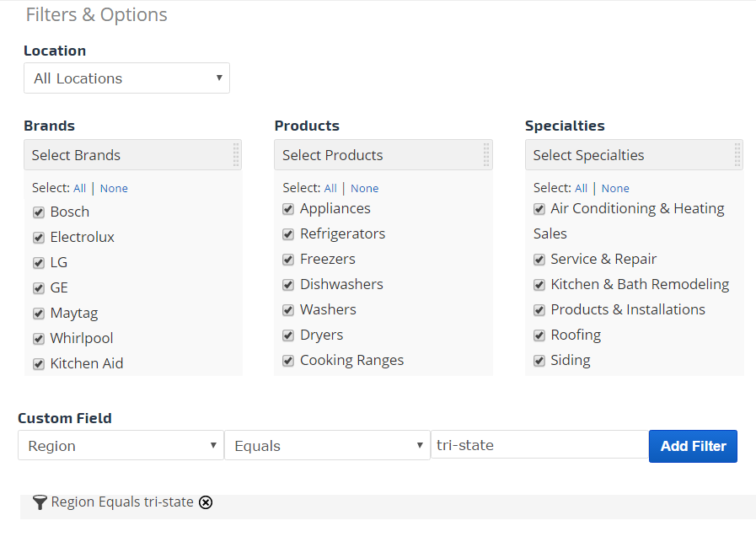Click None link under Products
This screenshot has width=756, height=542.
pos(364,189)
